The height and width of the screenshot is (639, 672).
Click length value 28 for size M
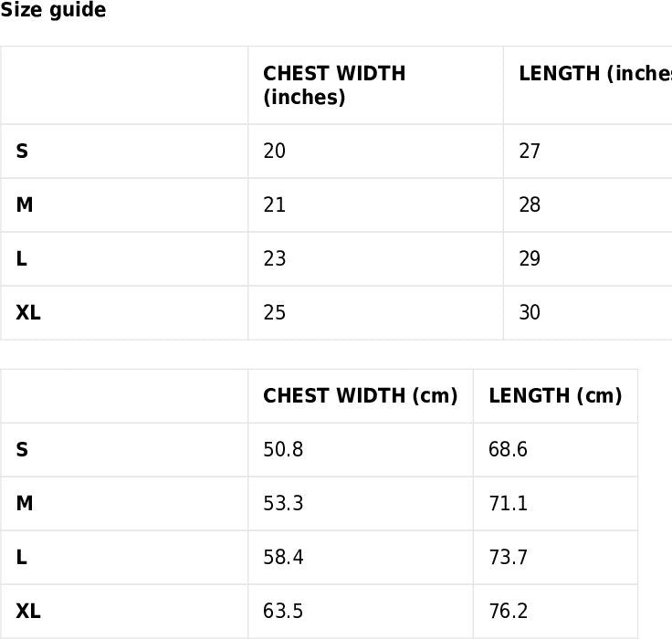click(530, 205)
